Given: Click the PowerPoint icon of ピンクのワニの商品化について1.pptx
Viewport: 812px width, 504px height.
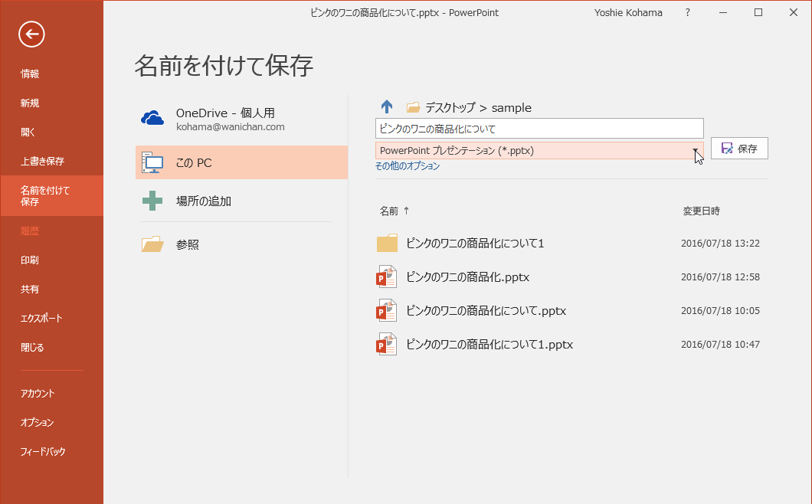Looking at the screenshot, I should [386, 344].
